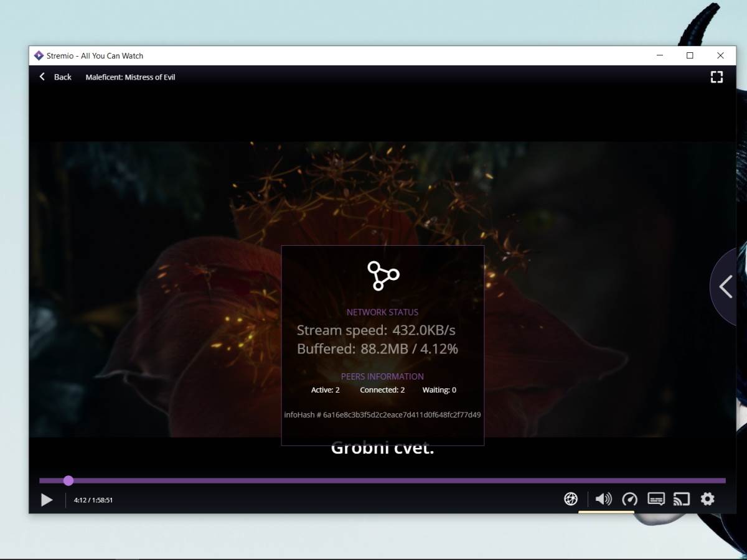The image size is (747, 560).
Task: Mute the volume speaker icon
Action: tap(603, 499)
